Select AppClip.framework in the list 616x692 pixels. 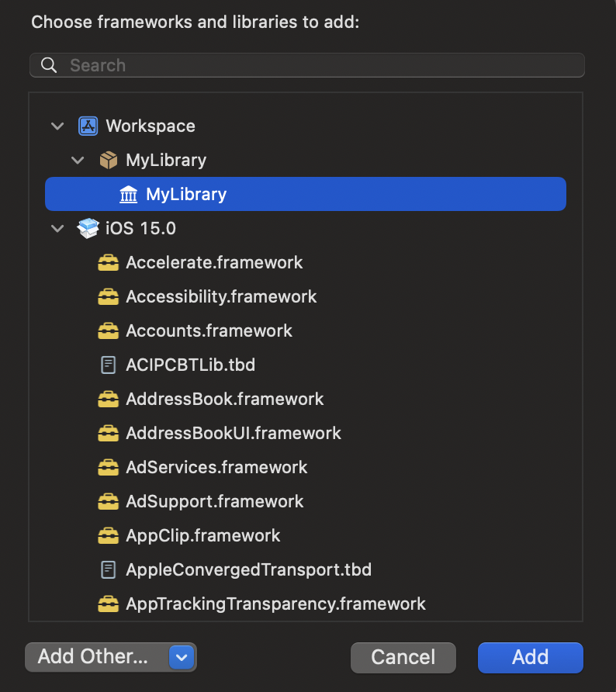[x=202, y=536]
